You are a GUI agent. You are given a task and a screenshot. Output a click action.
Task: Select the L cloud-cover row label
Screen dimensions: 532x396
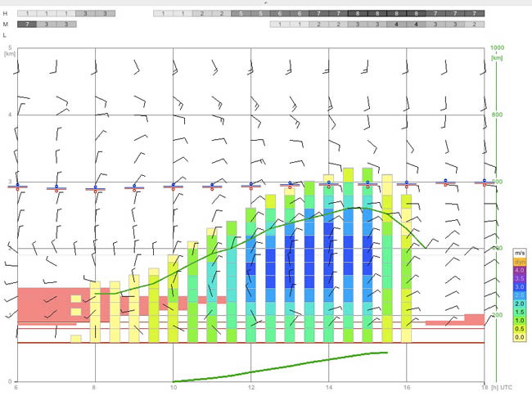4,35
